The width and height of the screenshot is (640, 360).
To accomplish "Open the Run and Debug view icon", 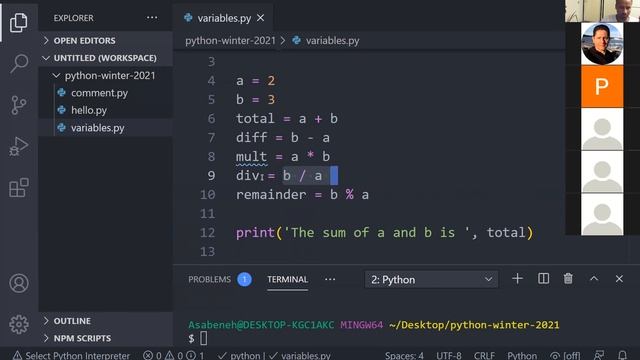I will point(19,147).
